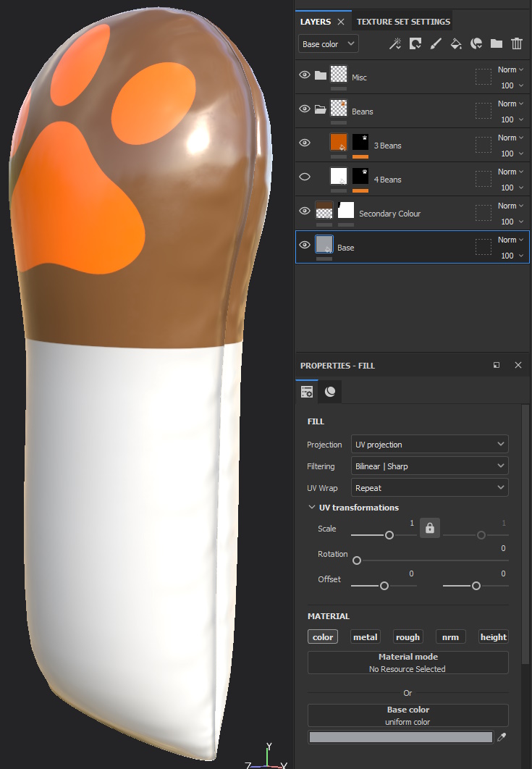Hide the Misc folder layer
The width and height of the screenshot is (532, 769).
tap(305, 75)
